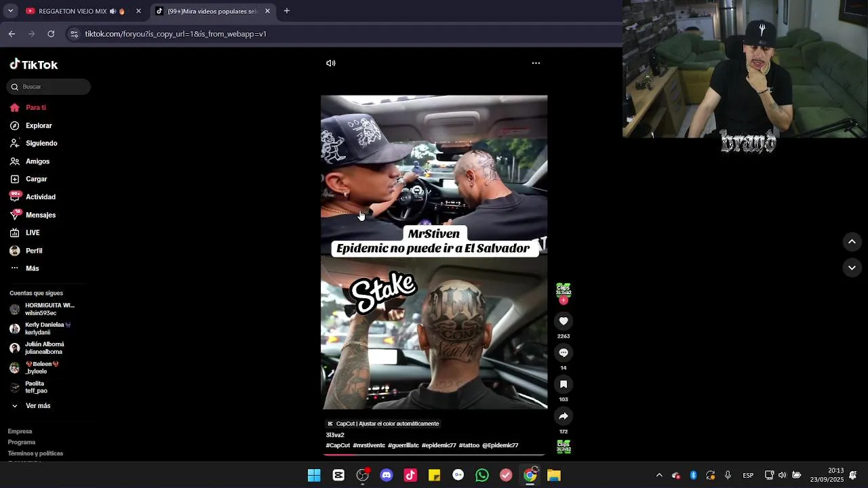The image size is (868, 488).
Task: Open Beleen _byleele followed account
Action: click(35, 368)
